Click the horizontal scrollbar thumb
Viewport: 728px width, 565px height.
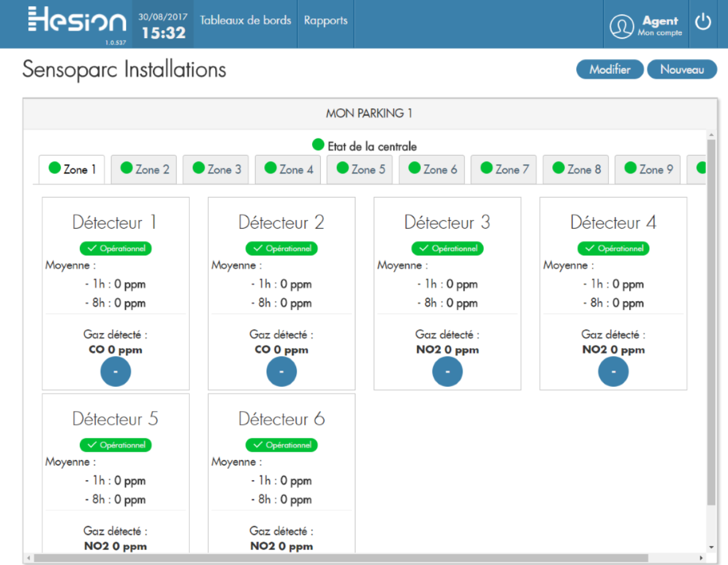(341, 558)
